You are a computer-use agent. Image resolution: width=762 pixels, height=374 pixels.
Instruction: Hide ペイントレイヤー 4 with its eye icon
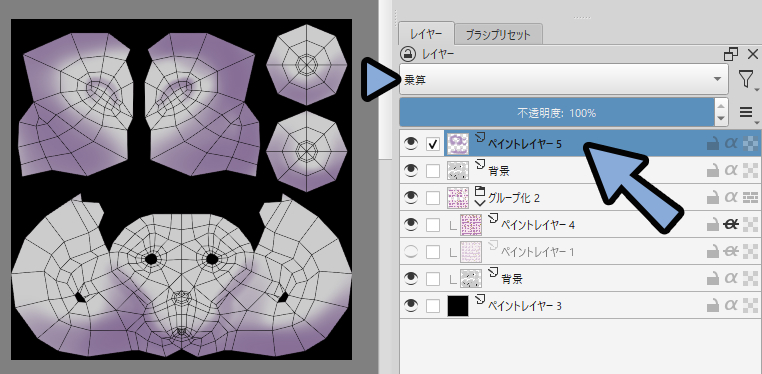tap(411, 224)
